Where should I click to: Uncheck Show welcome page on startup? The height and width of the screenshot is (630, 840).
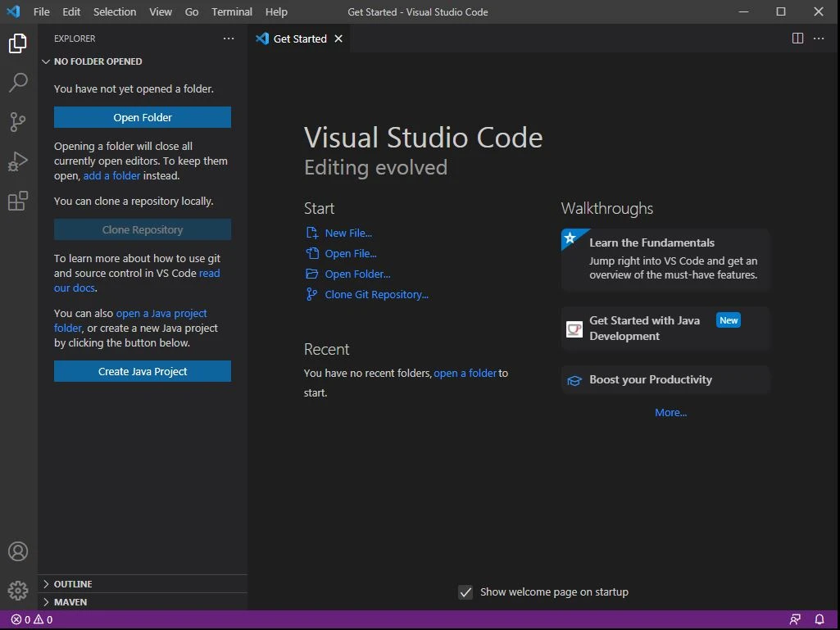(465, 591)
